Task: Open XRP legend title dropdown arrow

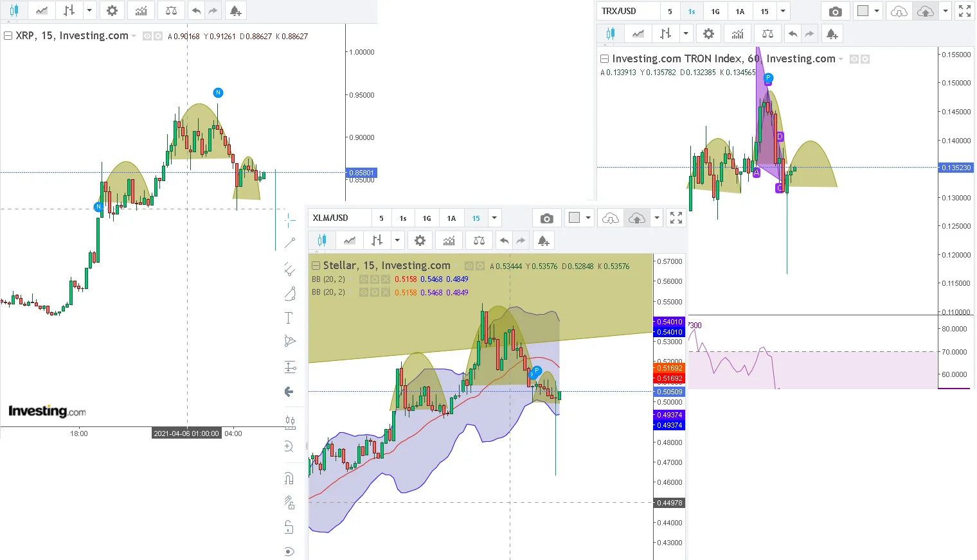Action: (x=134, y=36)
